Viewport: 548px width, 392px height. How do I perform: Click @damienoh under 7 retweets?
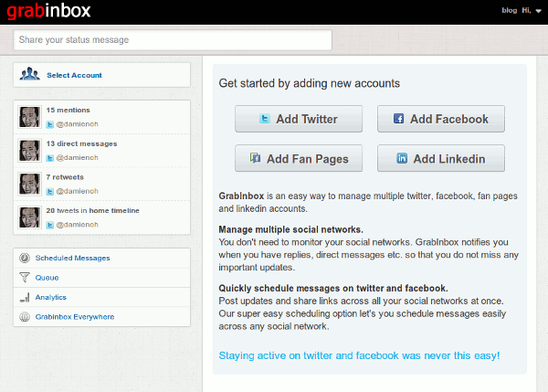click(x=78, y=191)
